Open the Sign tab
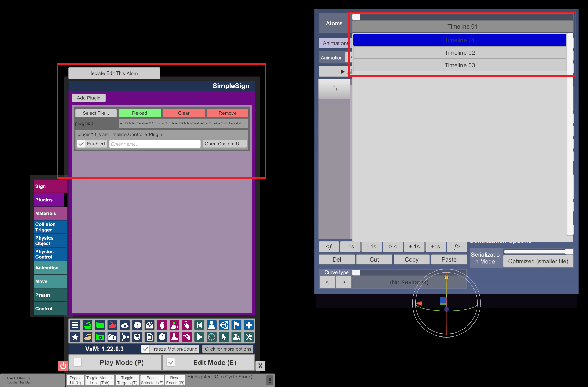 tap(51, 186)
